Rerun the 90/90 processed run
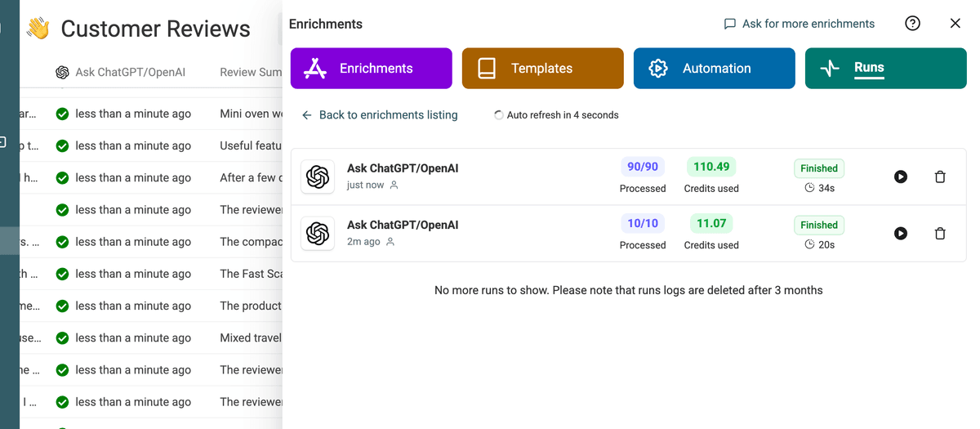 tap(901, 177)
